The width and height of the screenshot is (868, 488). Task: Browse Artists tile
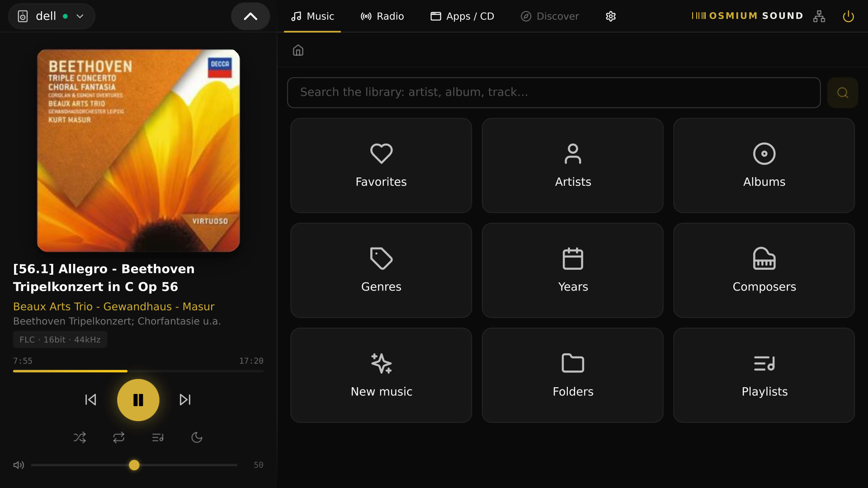pos(573,165)
